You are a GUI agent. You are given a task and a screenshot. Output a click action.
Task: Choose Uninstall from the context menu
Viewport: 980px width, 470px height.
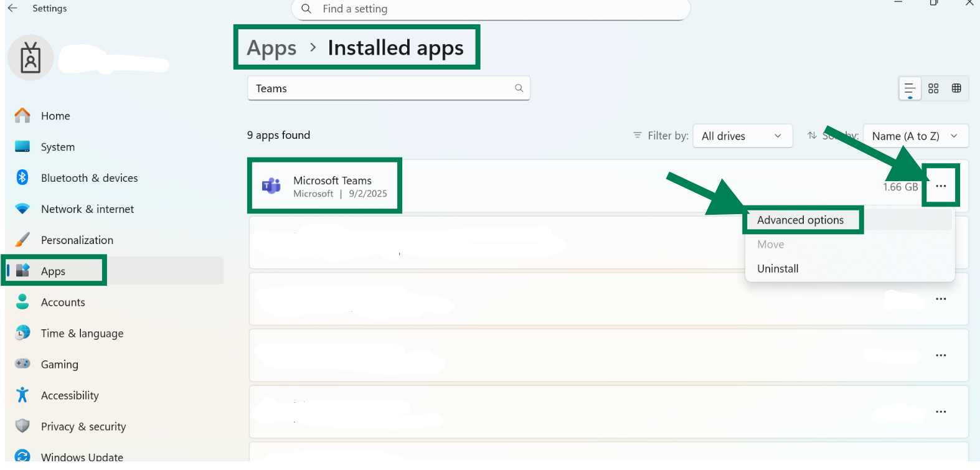coord(778,269)
